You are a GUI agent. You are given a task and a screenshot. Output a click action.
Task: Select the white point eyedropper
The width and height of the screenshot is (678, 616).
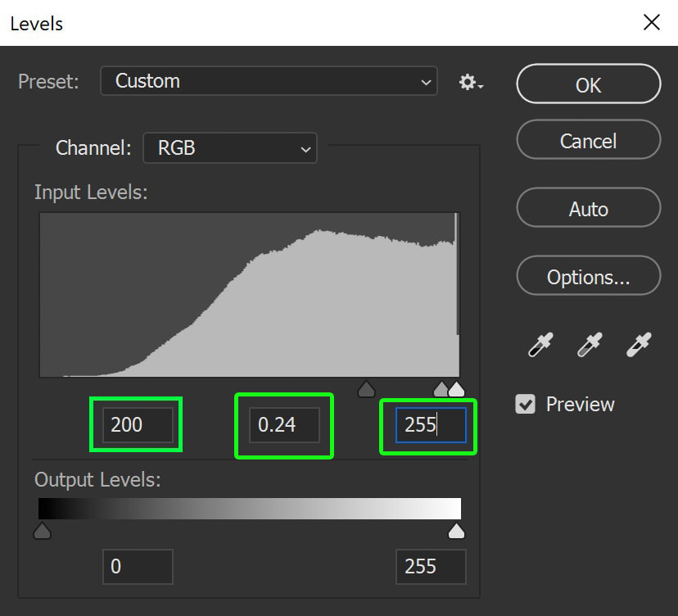pyautogui.click(x=639, y=345)
